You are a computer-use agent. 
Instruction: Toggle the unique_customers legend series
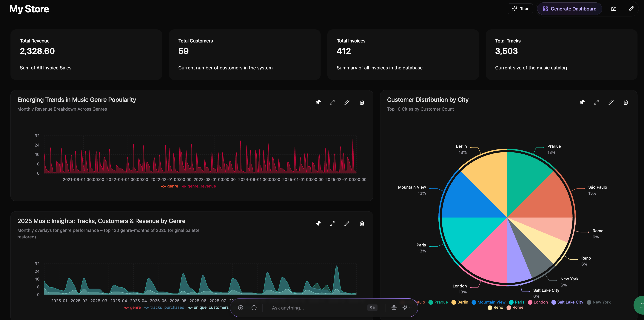coord(208,307)
